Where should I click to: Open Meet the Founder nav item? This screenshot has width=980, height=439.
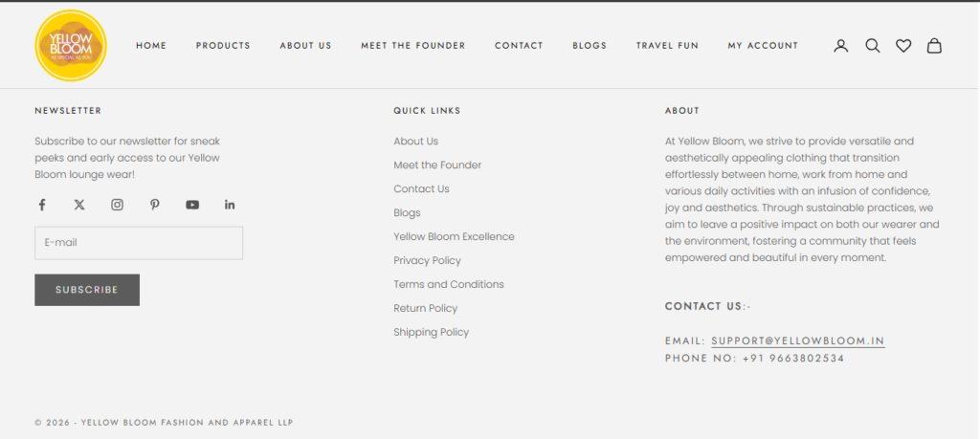412,46
